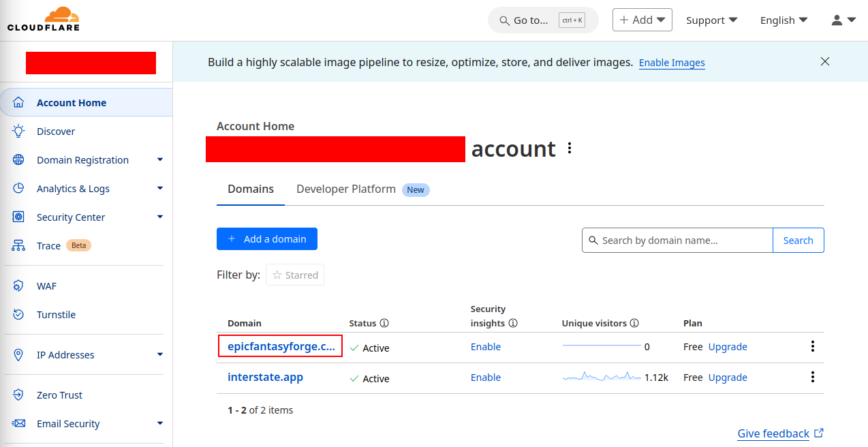Click the Search button
This screenshot has width=868, height=447.
point(798,241)
